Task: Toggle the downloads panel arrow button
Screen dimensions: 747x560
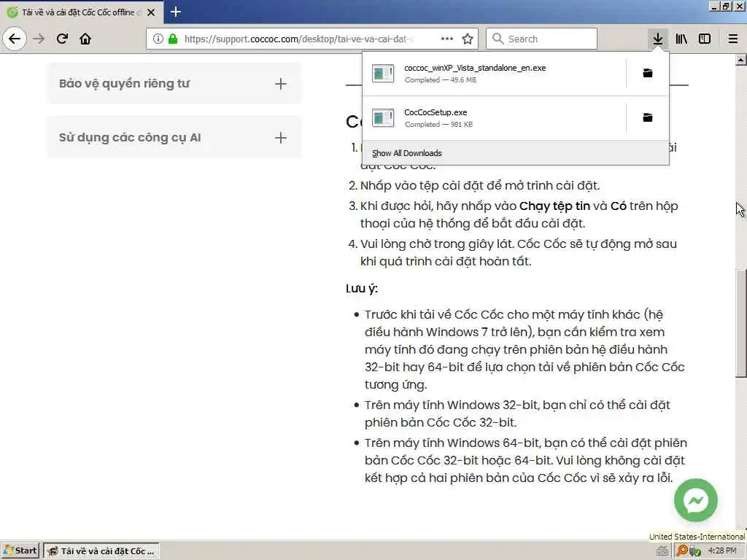Action: tap(658, 39)
